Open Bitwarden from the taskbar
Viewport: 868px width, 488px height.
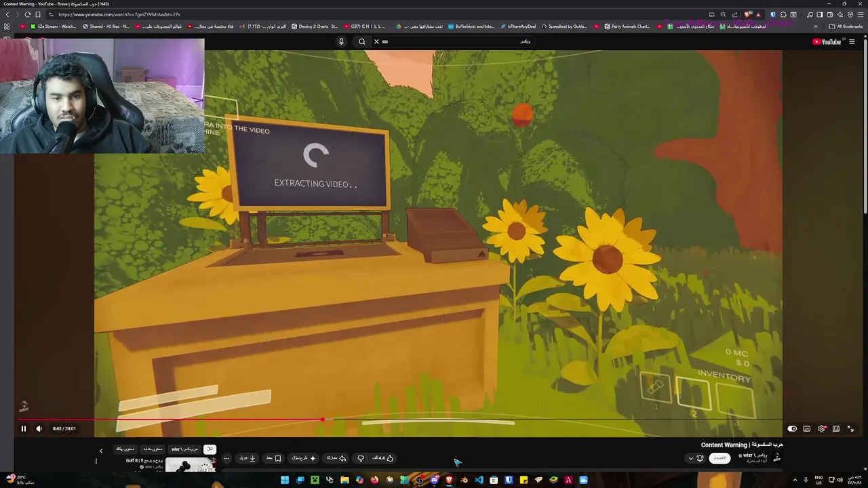(509, 480)
